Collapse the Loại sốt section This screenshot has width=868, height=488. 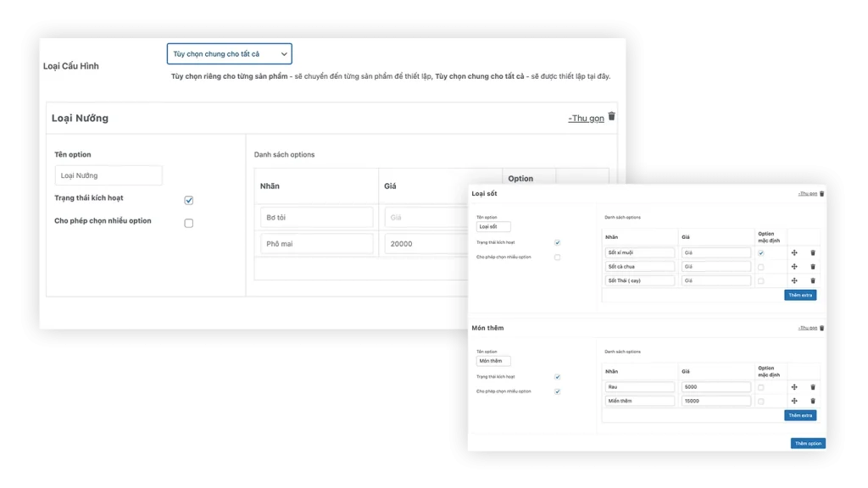click(807, 194)
